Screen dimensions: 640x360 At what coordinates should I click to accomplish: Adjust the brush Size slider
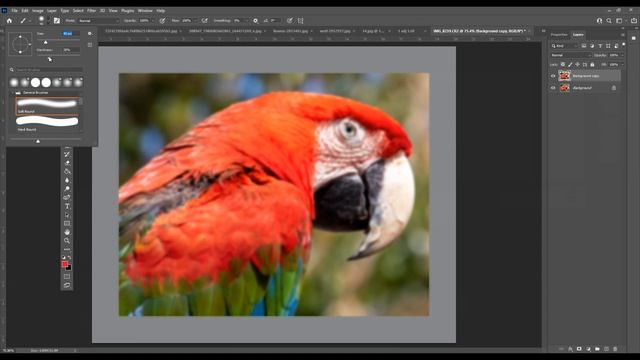[46, 42]
